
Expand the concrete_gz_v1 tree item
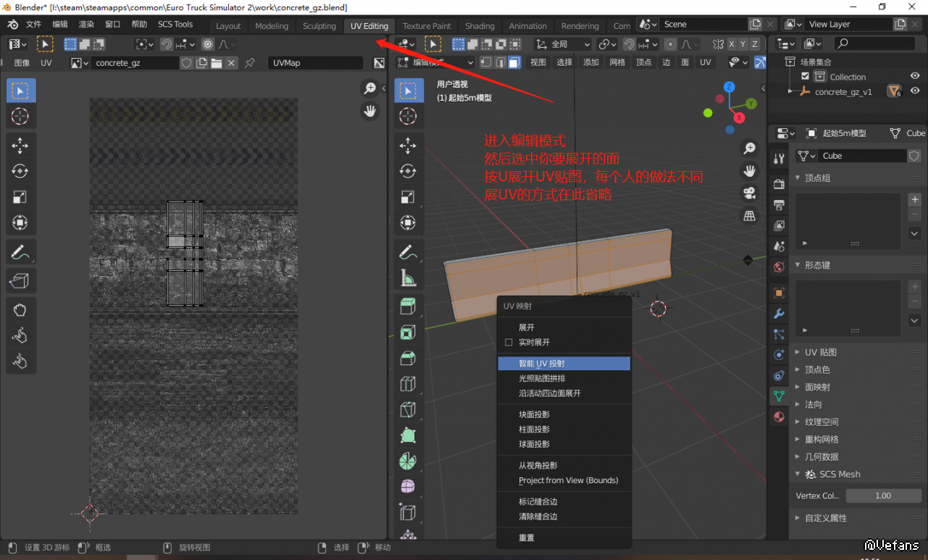(x=790, y=92)
